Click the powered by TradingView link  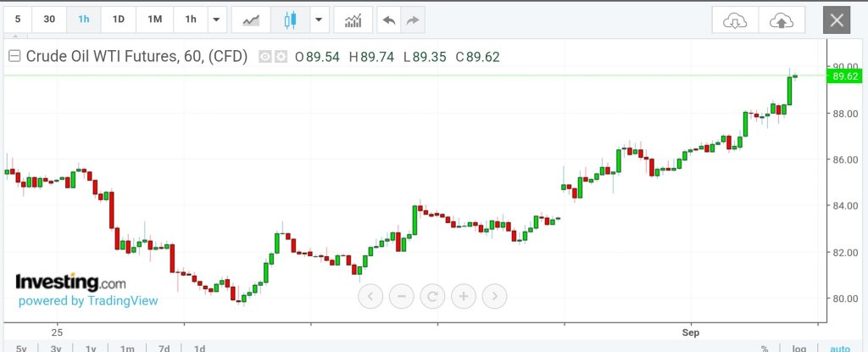point(88,301)
